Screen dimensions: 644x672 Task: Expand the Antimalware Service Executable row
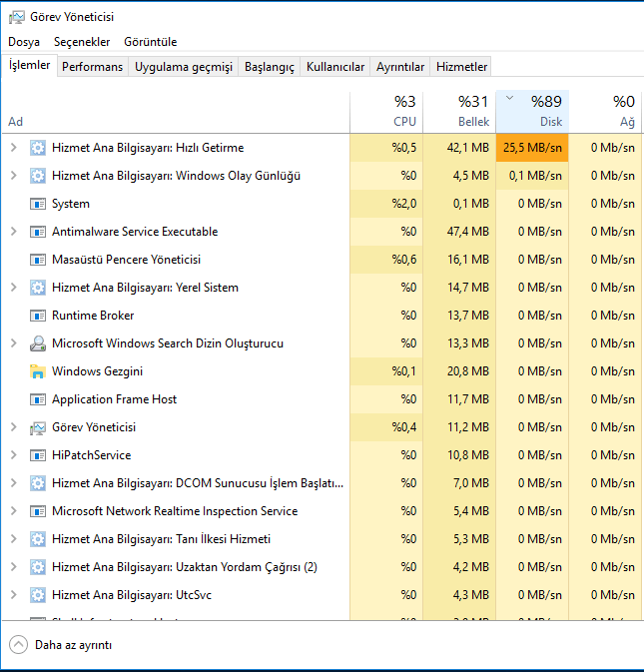tap(13, 232)
